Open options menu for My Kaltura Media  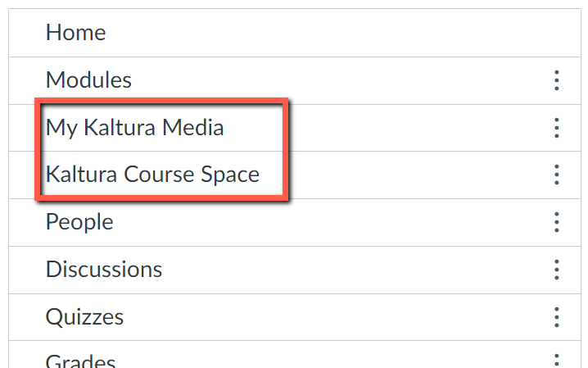[x=556, y=128]
